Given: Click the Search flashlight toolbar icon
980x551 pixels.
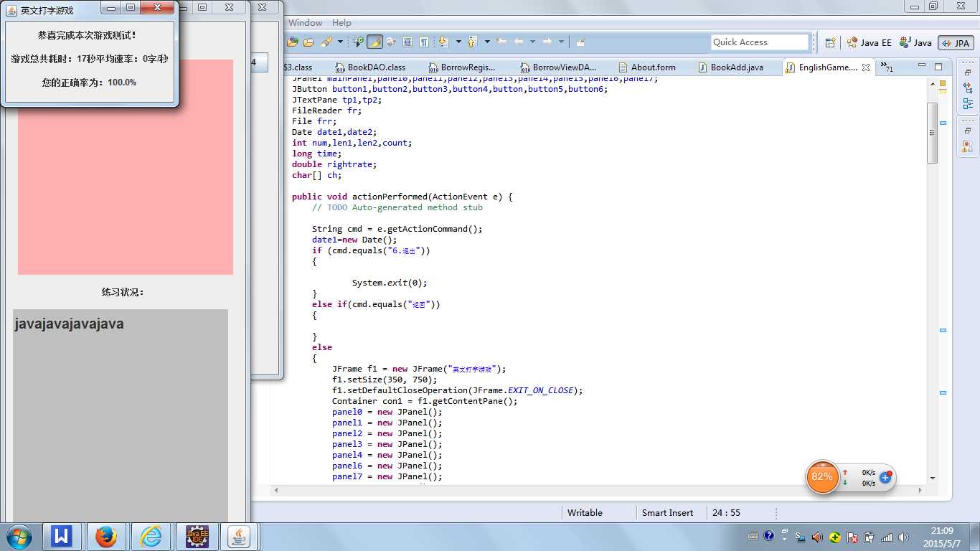Looking at the screenshot, I should (x=326, y=42).
